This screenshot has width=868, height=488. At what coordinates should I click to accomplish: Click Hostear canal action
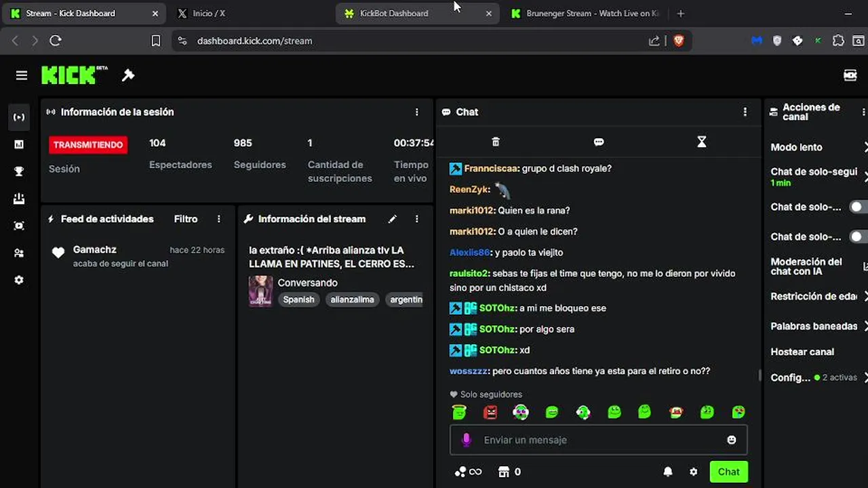[x=802, y=352]
